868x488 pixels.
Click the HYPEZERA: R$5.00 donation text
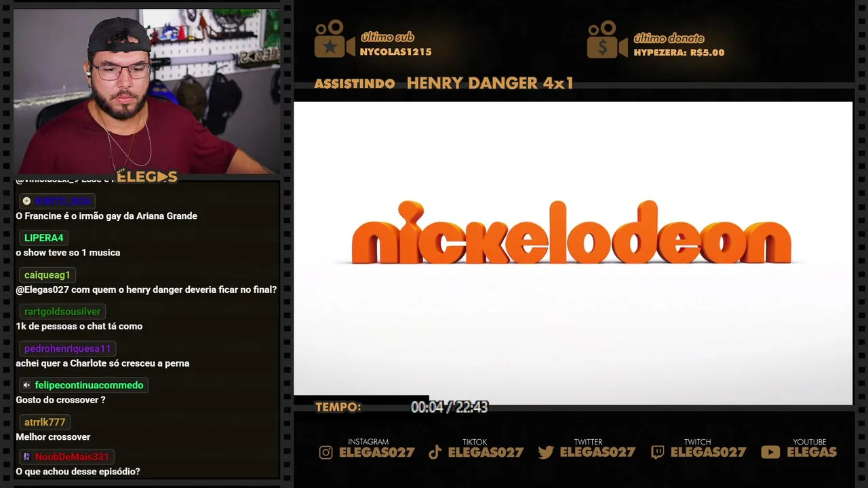click(x=679, y=52)
